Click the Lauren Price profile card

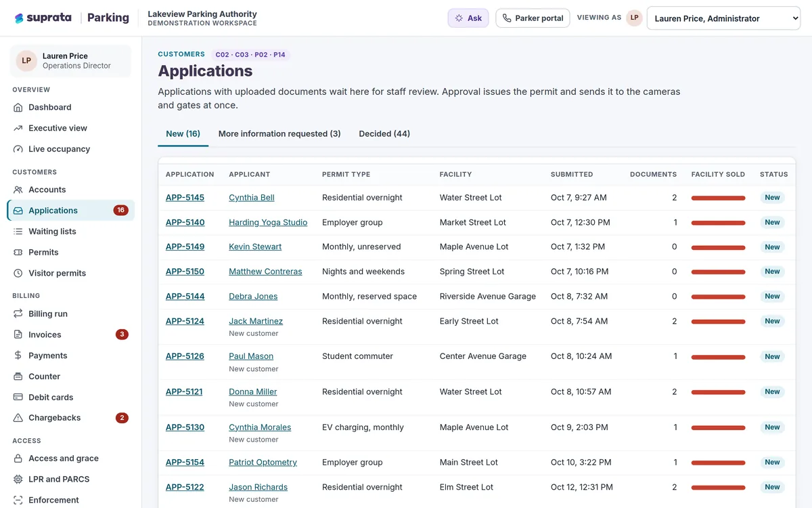[71, 61]
